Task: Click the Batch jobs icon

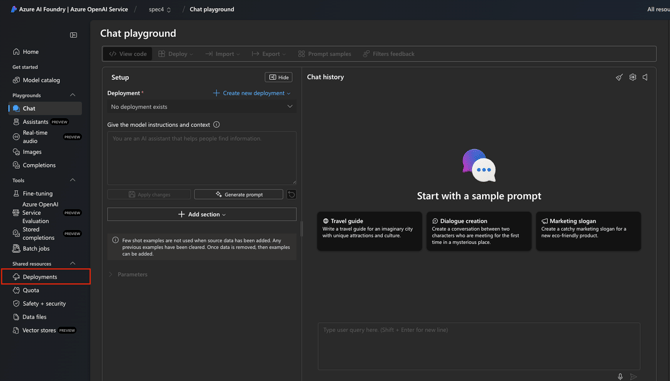Action: coord(16,248)
